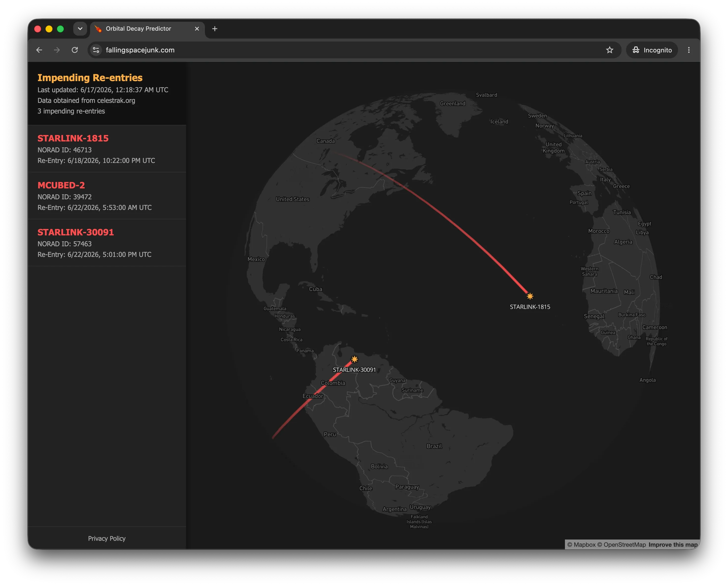Viewport: 728px width, 586px height.
Task: Click 'NORAD ID: 39472' text
Action: click(65, 197)
